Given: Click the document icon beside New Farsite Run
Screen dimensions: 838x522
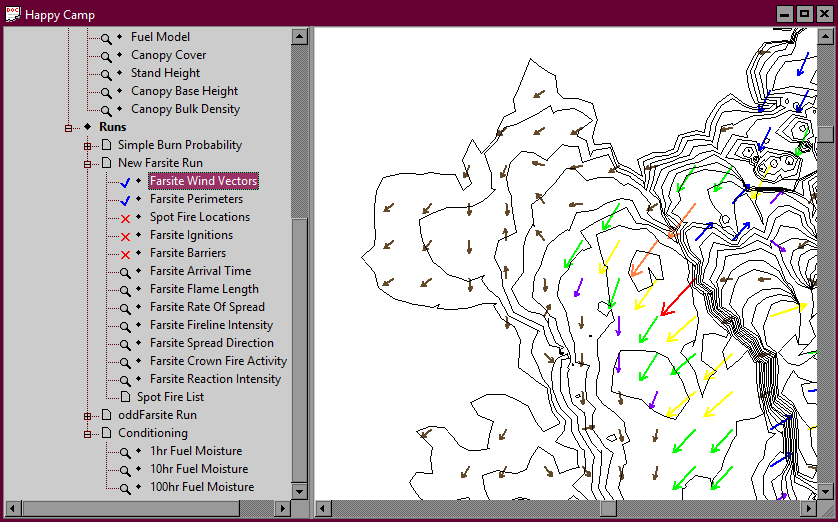Looking at the screenshot, I should 107,162.
